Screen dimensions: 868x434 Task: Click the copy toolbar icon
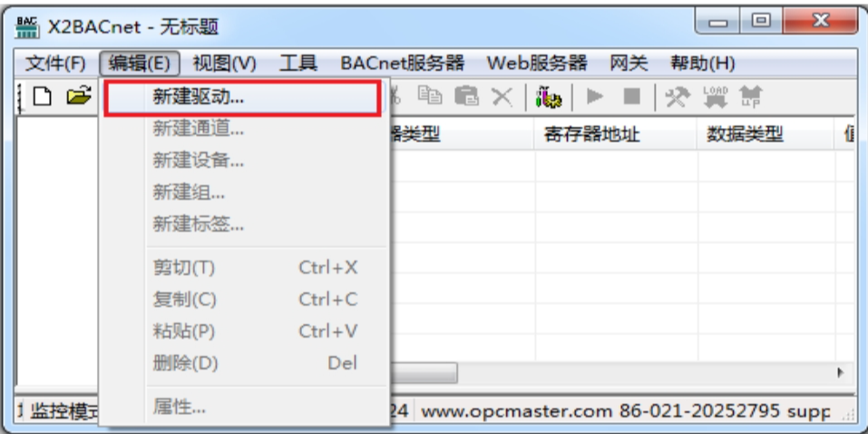(430, 96)
